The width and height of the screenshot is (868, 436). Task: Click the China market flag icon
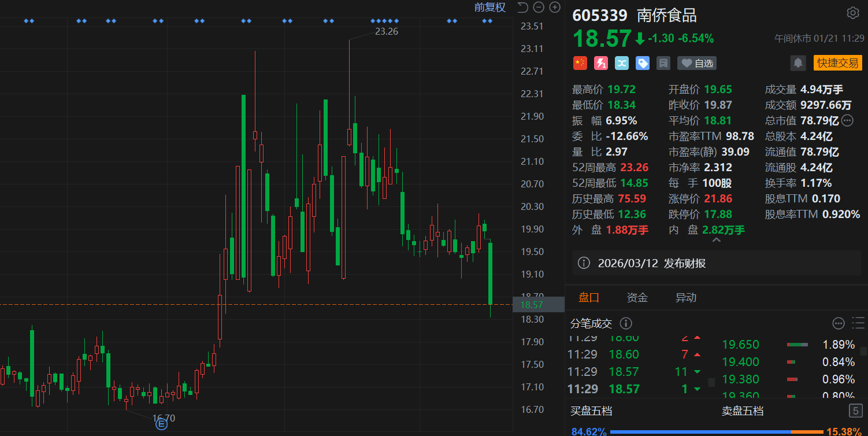coord(580,63)
